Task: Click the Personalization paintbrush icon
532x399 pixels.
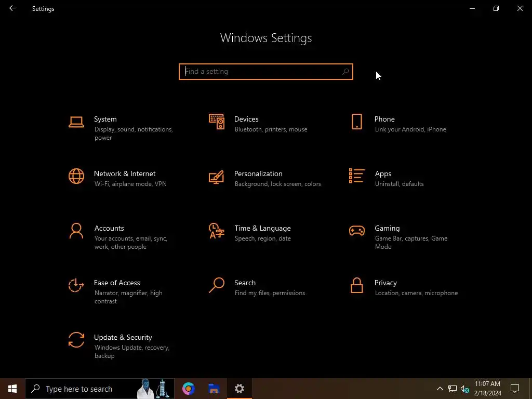Action: point(217,177)
